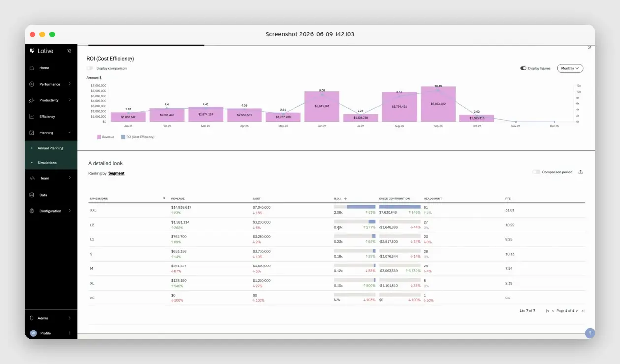Click the Data database icon

click(32, 195)
